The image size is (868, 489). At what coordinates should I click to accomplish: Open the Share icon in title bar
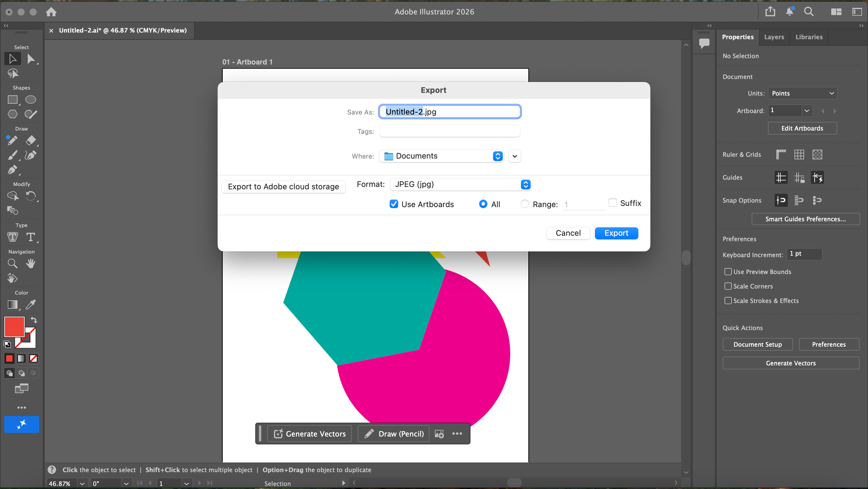click(770, 12)
